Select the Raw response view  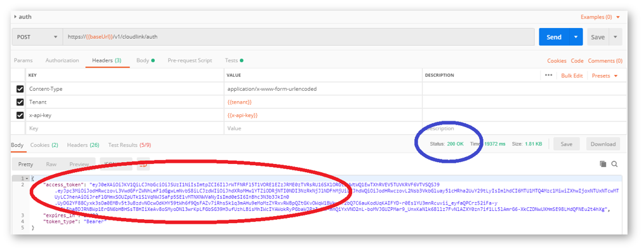point(51,164)
